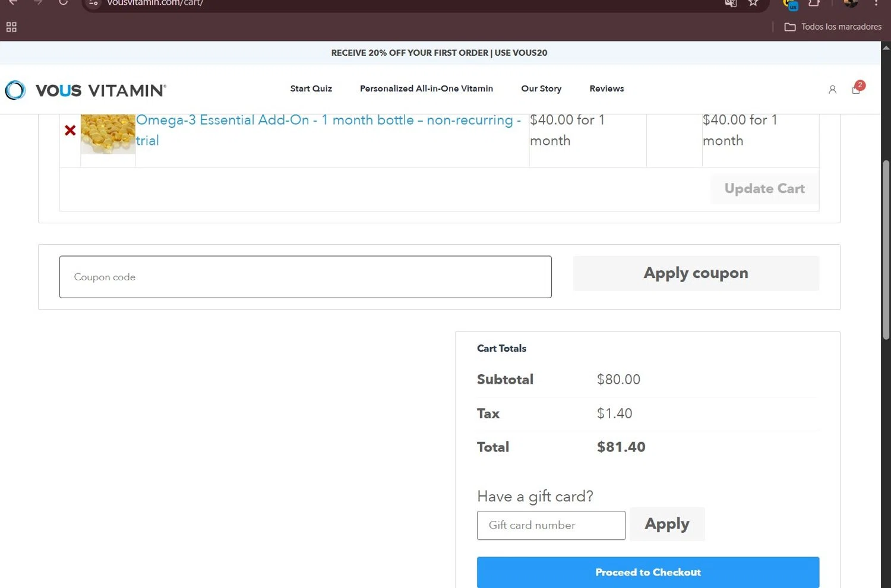
Task: Click the scrollbar up arrow
Action: click(x=886, y=48)
